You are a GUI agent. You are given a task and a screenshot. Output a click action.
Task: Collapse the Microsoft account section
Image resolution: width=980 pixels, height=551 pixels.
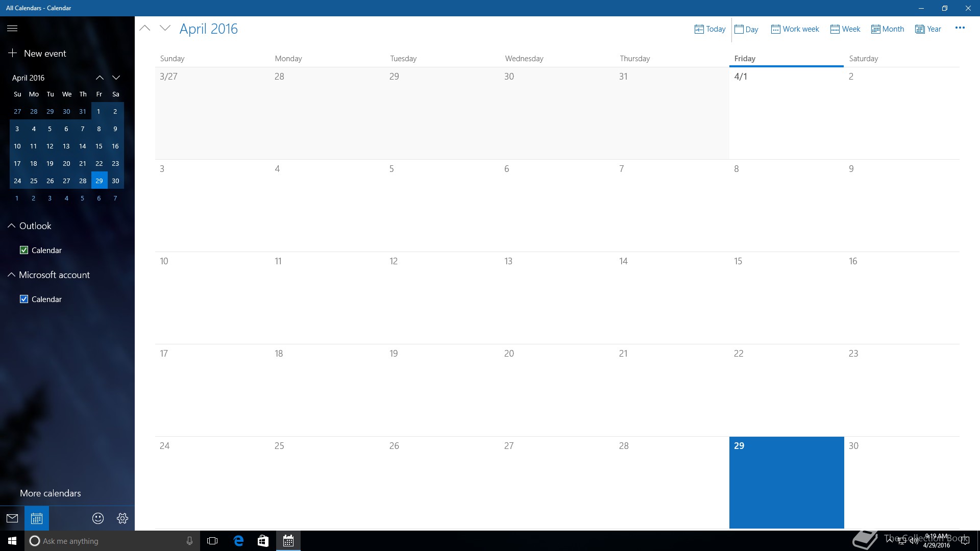(x=11, y=274)
